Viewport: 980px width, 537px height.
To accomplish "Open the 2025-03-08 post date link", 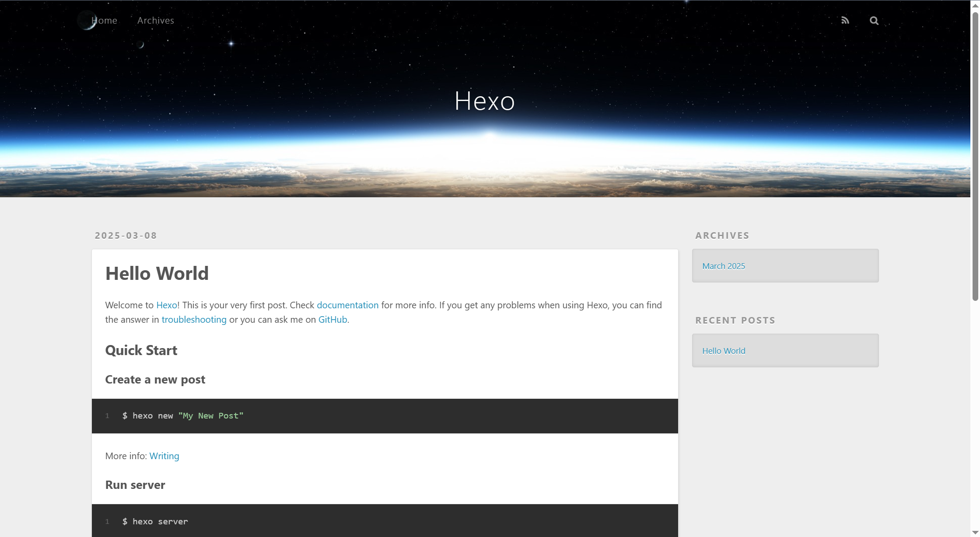I will coord(126,235).
